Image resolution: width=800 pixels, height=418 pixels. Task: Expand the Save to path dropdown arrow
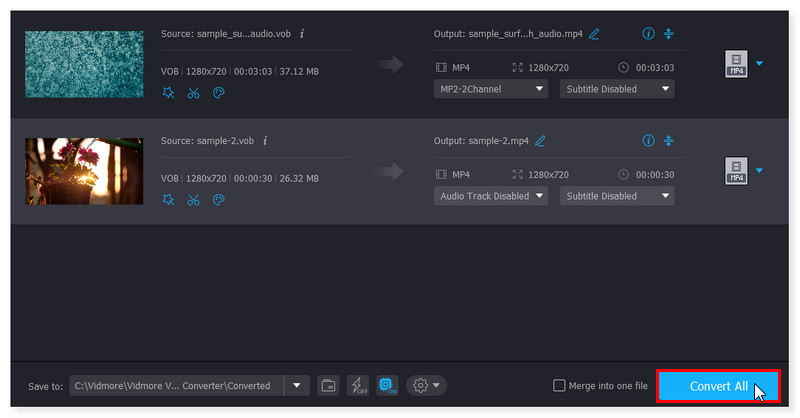pos(296,386)
